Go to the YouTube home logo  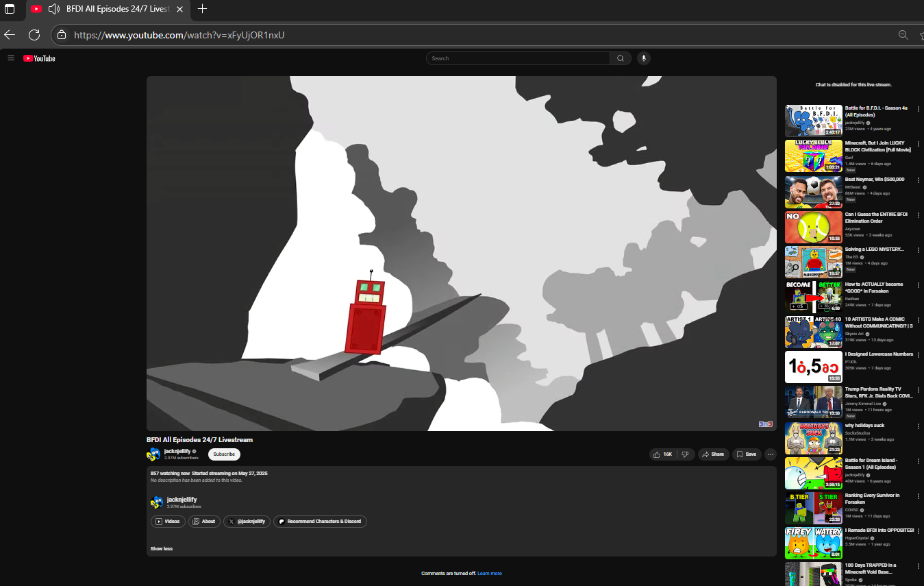[x=39, y=58]
